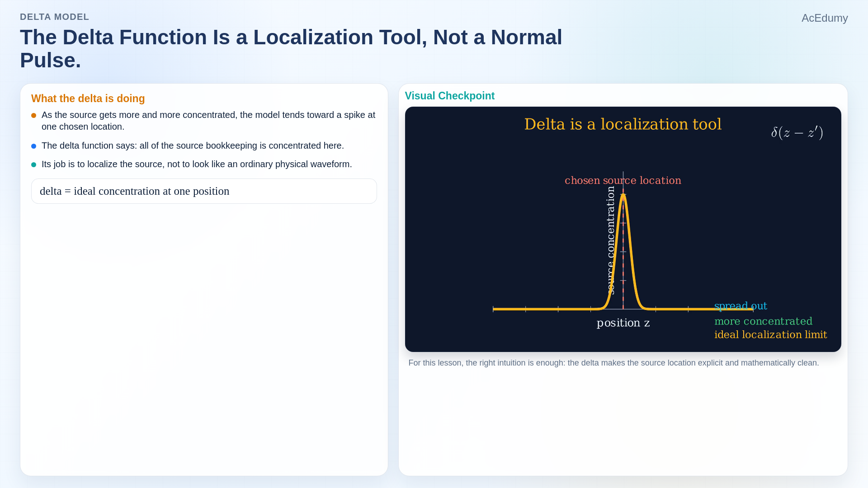
Task: Click the caption 'For this lesson, the right intuition'
Action: (613, 363)
